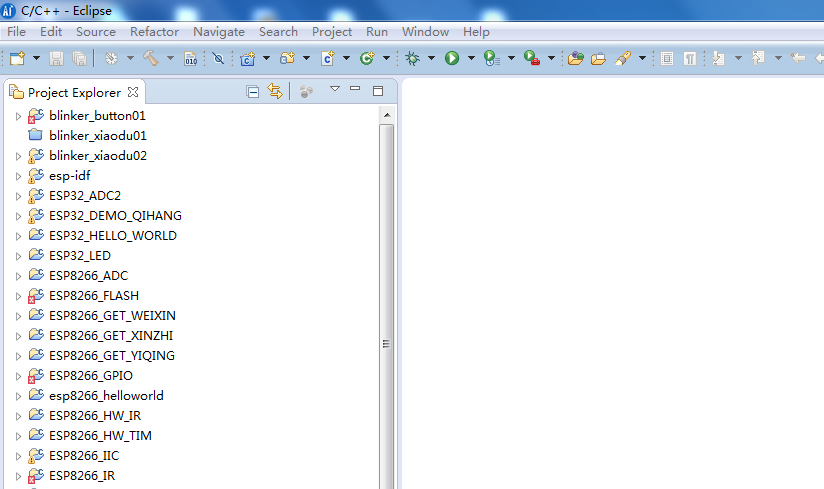824x489 pixels.
Task: Select the Project Explorer tab
Action: click(x=74, y=92)
